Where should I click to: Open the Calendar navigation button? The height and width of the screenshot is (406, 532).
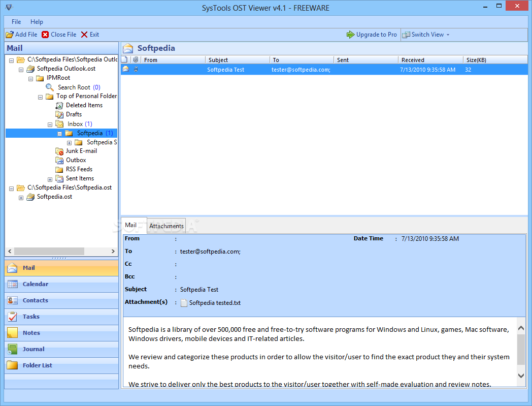(x=61, y=284)
